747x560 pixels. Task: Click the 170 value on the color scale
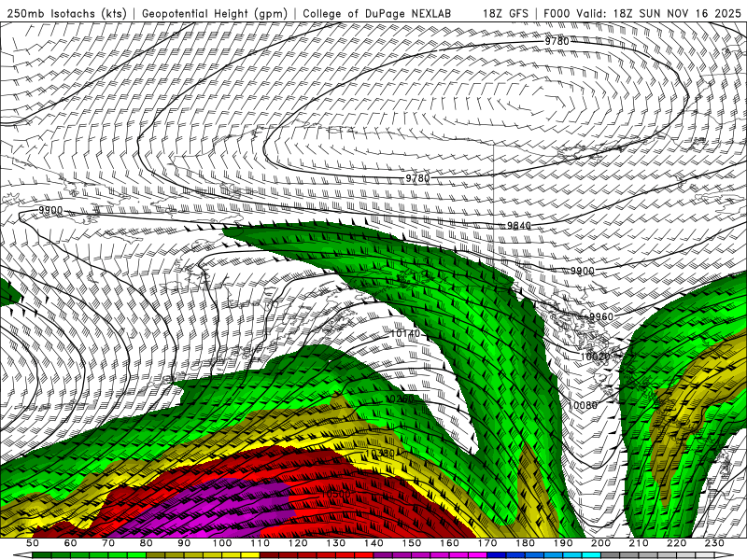[486, 543]
